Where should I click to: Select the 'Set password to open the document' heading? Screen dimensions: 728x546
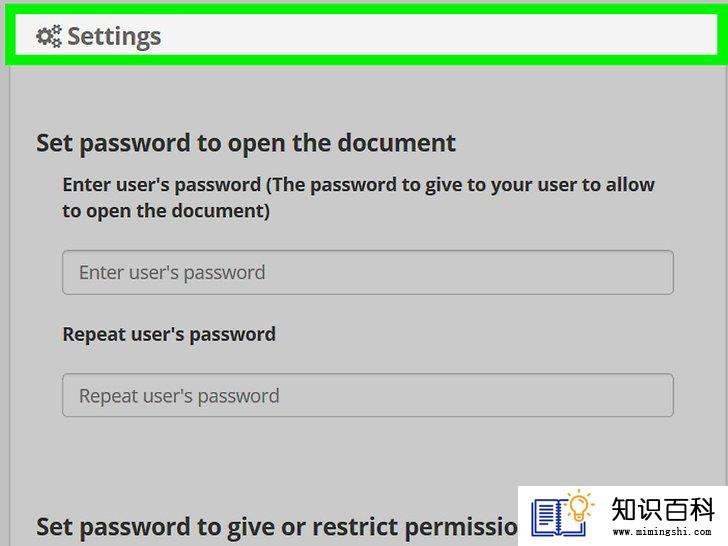pyautogui.click(x=246, y=143)
